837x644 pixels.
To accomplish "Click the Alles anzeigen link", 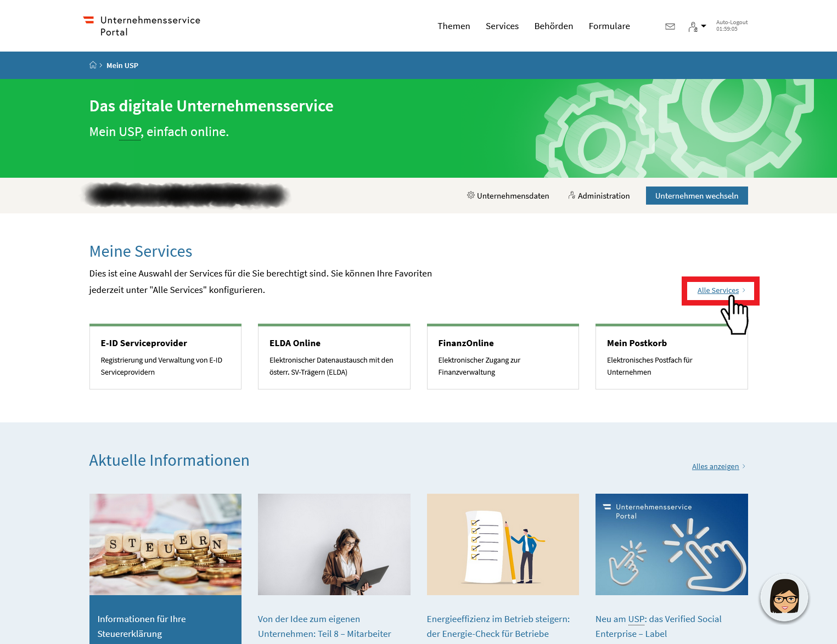I will pos(718,466).
